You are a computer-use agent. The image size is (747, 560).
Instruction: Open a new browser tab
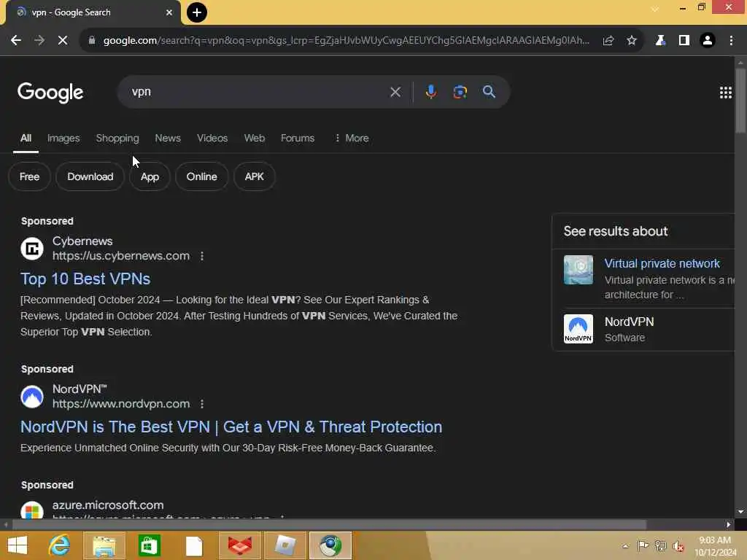(x=197, y=12)
